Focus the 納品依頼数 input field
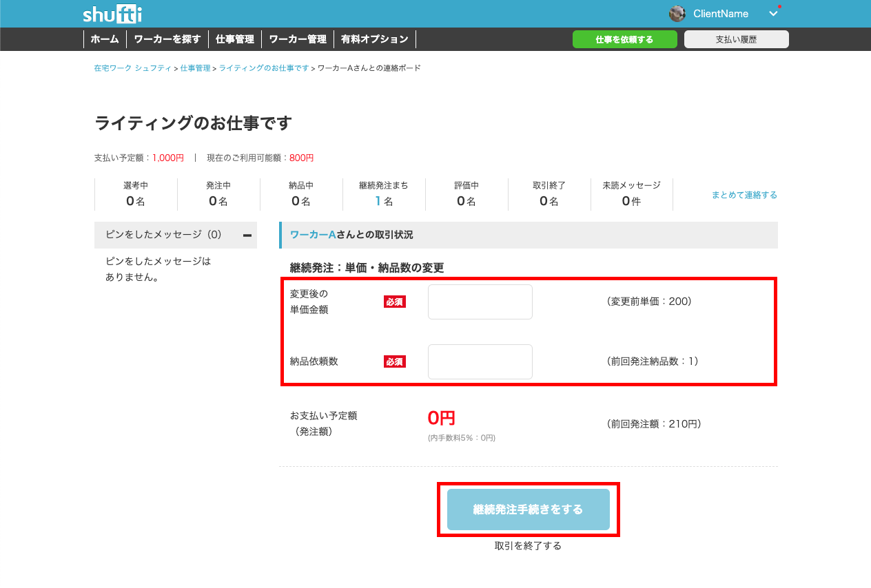The height and width of the screenshot is (588, 871). [x=480, y=361]
